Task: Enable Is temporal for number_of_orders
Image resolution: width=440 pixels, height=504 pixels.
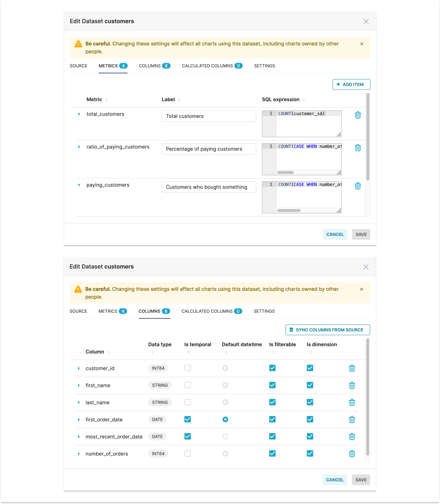Action: click(188, 454)
